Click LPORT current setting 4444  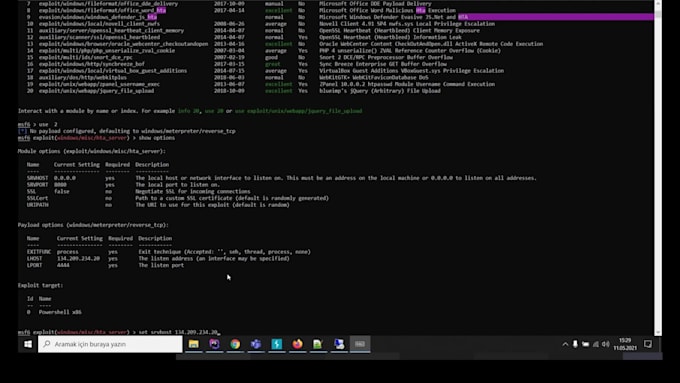coord(63,265)
